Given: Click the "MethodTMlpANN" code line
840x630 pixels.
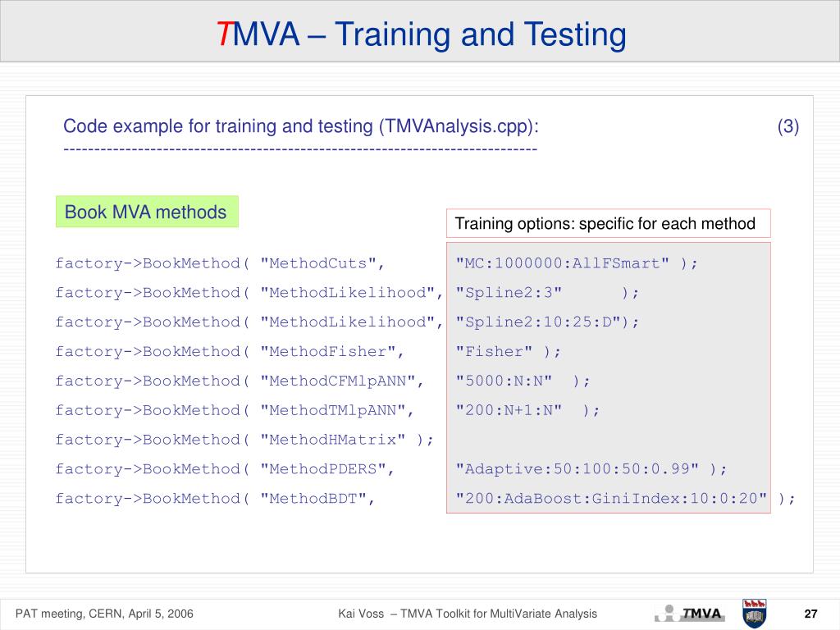Looking at the screenshot, I should click(x=235, y=410).
